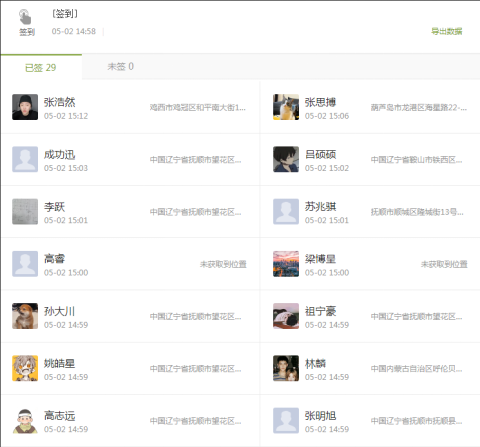Image resolution: width=480 pixels, height=447 pixels.
Task: Open 祖宁豪's location text
Action: coord(416,316)
